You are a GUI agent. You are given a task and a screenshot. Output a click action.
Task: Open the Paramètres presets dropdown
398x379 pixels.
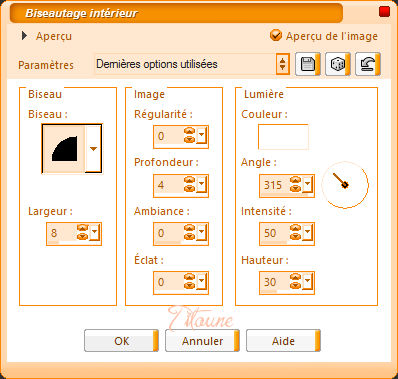(282, 64)
